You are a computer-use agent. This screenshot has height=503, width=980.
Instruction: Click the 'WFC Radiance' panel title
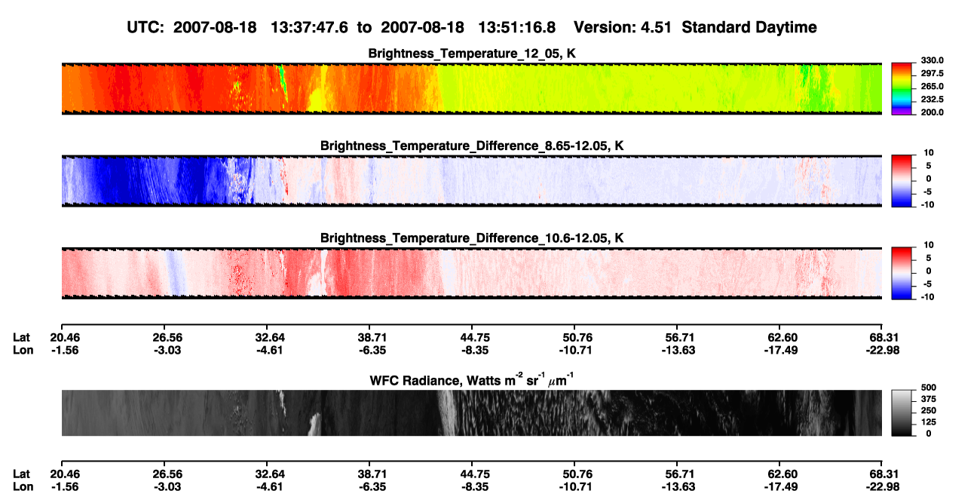[x=472, y=379]
